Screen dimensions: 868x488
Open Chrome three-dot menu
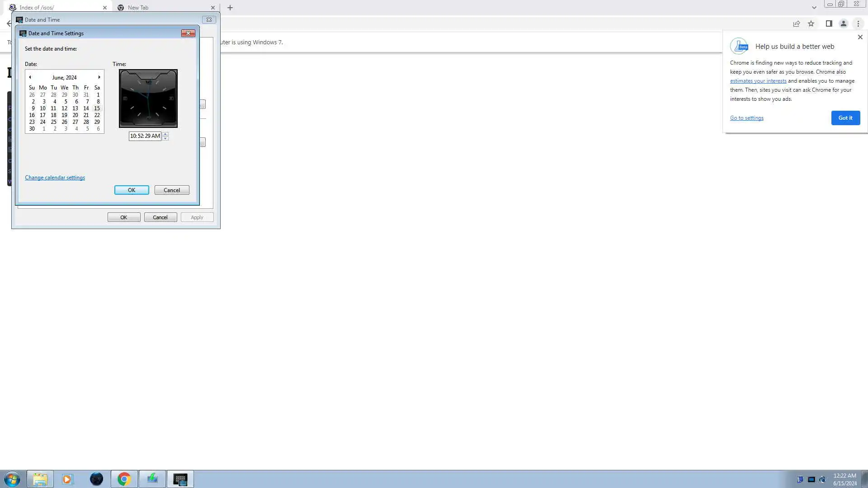(858, 23)
